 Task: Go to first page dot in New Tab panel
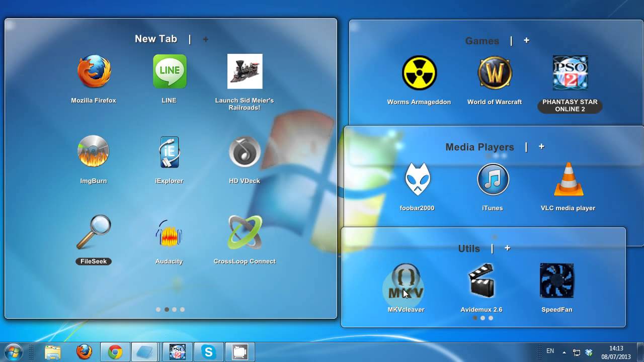(158, 310)
